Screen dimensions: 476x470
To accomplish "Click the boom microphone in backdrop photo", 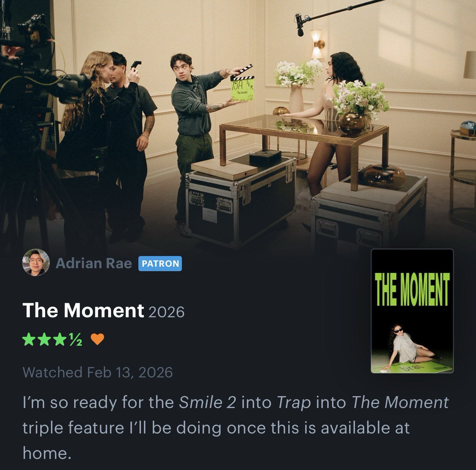I will point(300,24).
